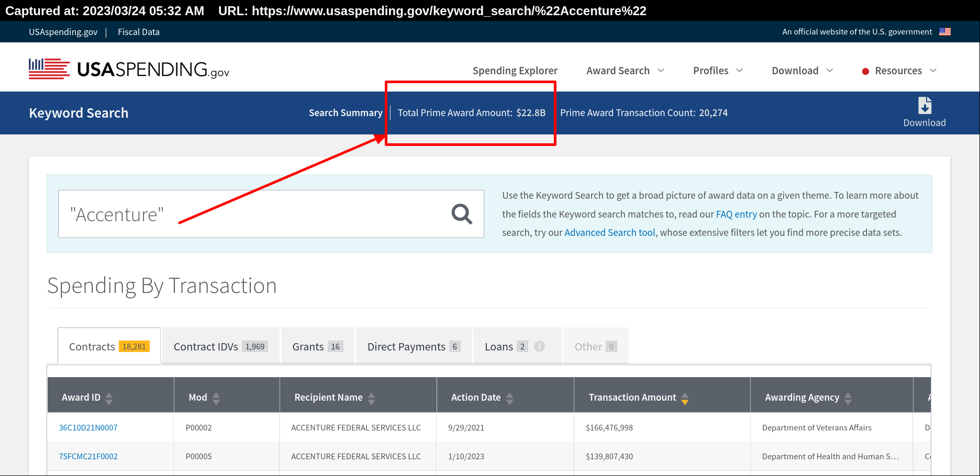Open the Advanced Search tool link
Screen dimensions: 980x476
pyautogui.click(x=610, y=232)
